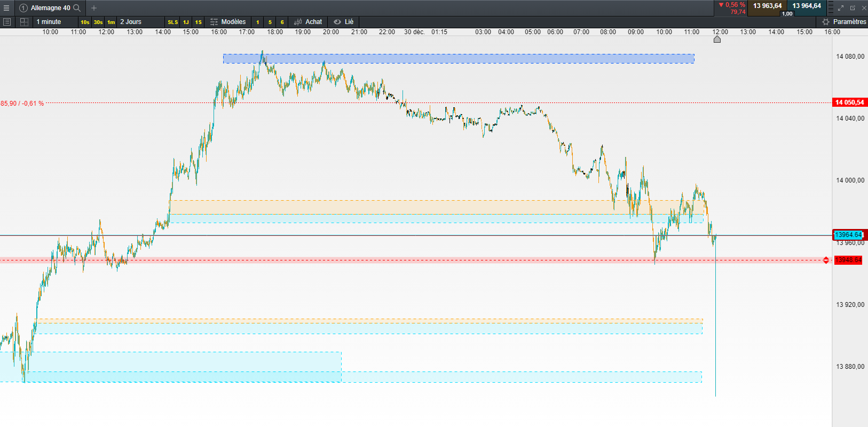Click the ask price 13 964,64

coord(807,6)
